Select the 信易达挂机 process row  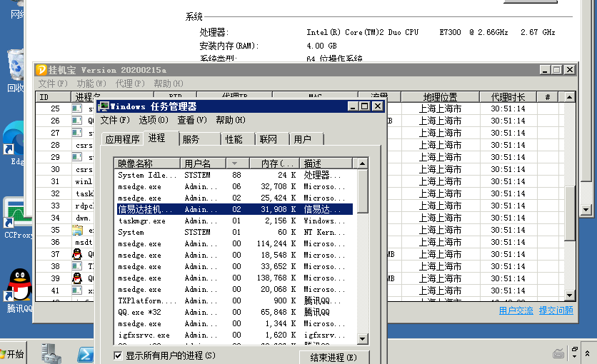pos(234,209)
